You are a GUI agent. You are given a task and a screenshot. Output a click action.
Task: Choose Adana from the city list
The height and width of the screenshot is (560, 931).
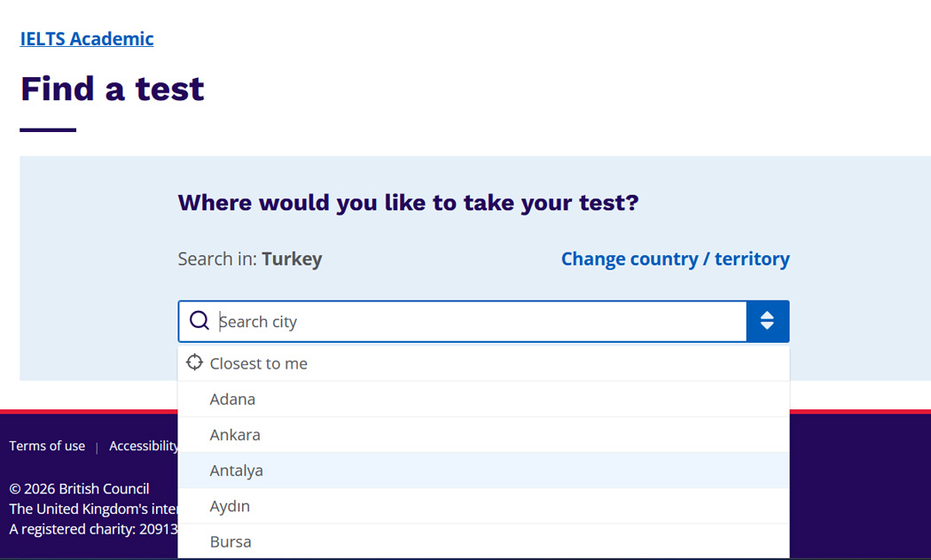pyautogui.click(x=232, y=400)
